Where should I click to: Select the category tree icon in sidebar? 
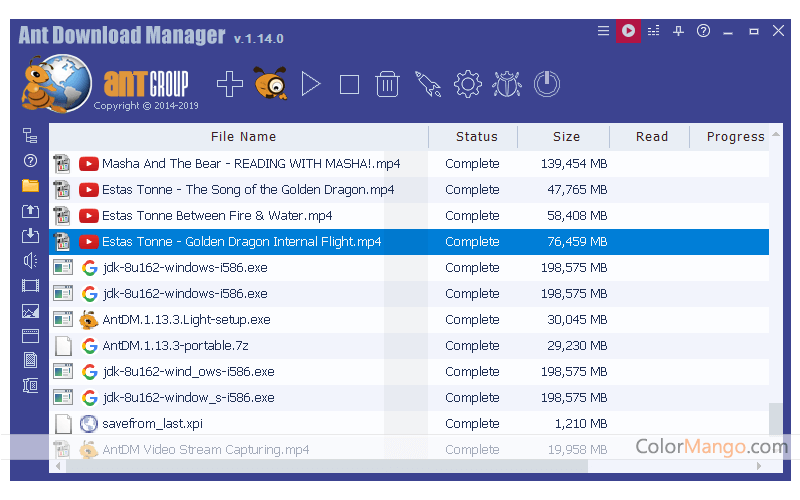(x=30, y=136)
